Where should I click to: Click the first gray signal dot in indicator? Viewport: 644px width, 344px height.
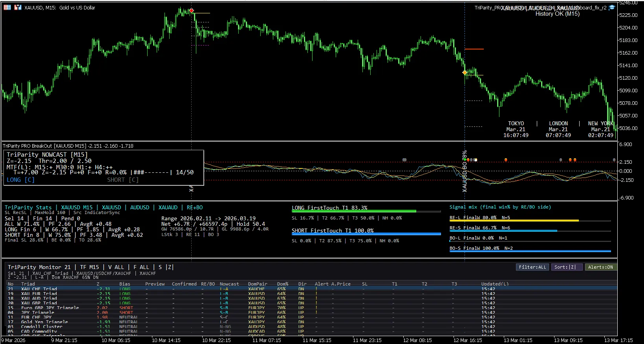(404, 160)
